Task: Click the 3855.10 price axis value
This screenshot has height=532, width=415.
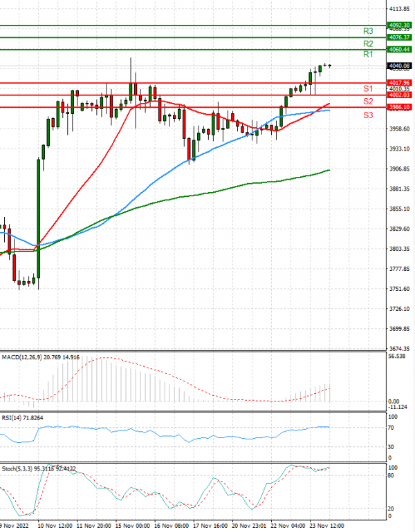Action: 399,209
